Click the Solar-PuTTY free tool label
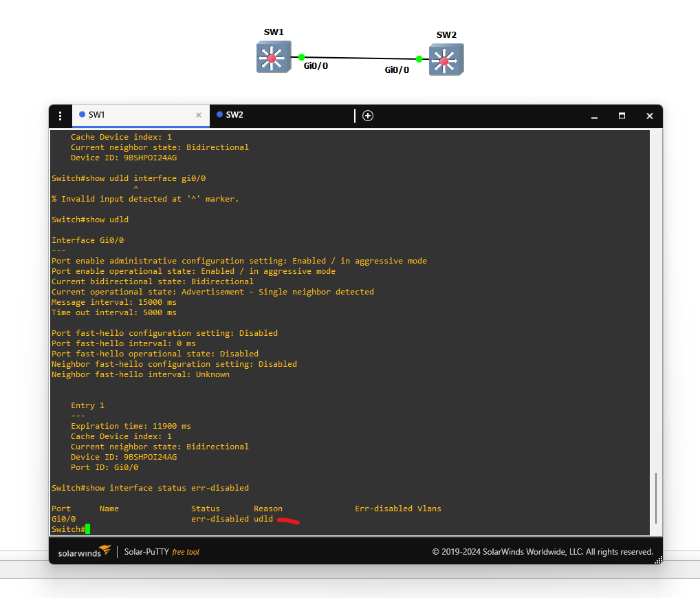 pos(162,552)
